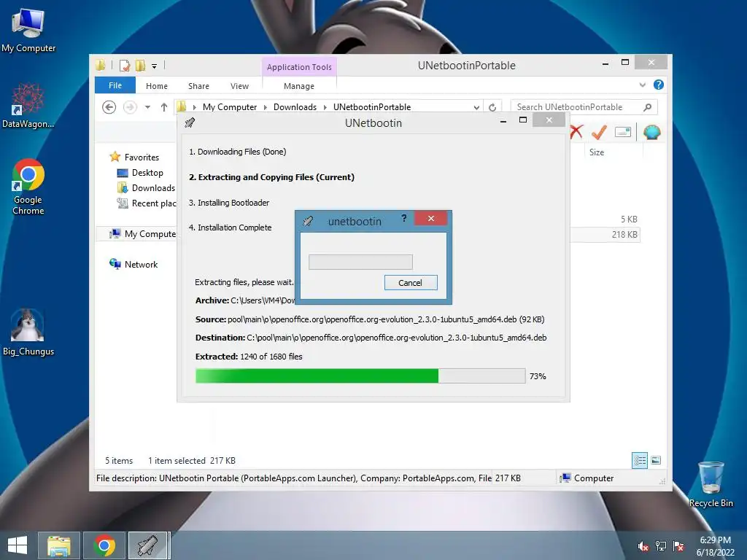Click Downloads in address breadcrumb
This screenshot has height=560, width=747.
[295, 107]
